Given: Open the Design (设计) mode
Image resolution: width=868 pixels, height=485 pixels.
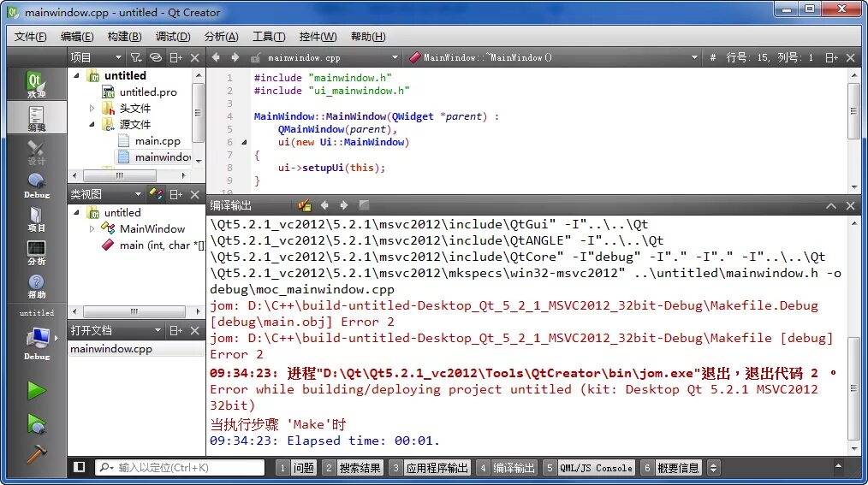Looking at the screenshot, I should point(36,151).
